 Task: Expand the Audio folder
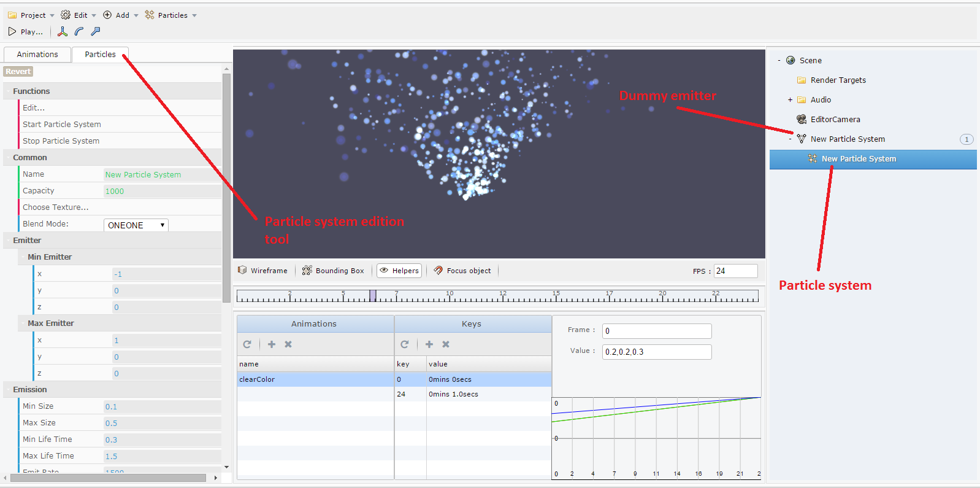[x=790, y=100]
